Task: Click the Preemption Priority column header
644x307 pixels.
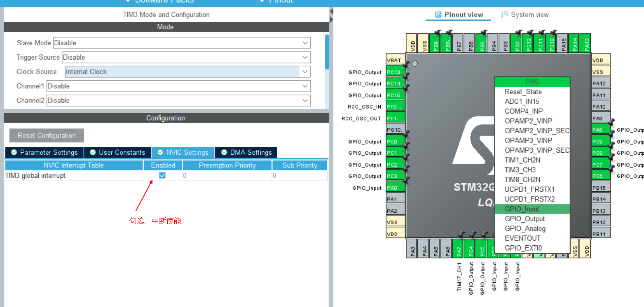Action: (x=227, y=165)
